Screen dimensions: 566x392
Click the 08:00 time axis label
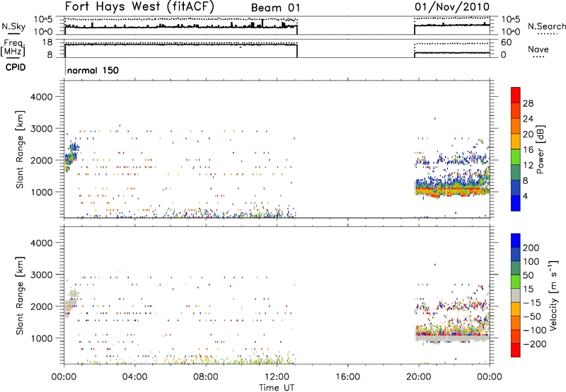pyautogui.click(x=206, y=377)
